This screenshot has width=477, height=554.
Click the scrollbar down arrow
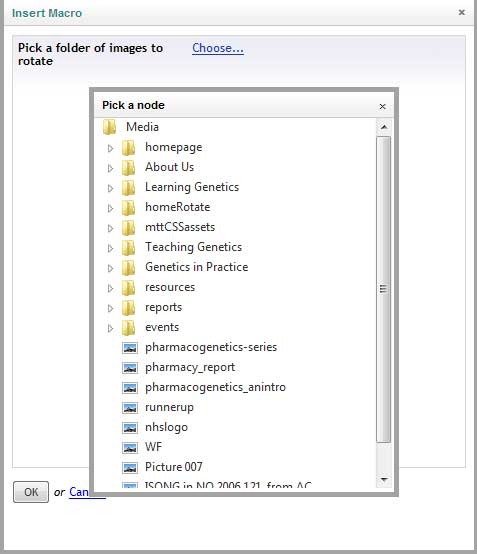(384, 480)
